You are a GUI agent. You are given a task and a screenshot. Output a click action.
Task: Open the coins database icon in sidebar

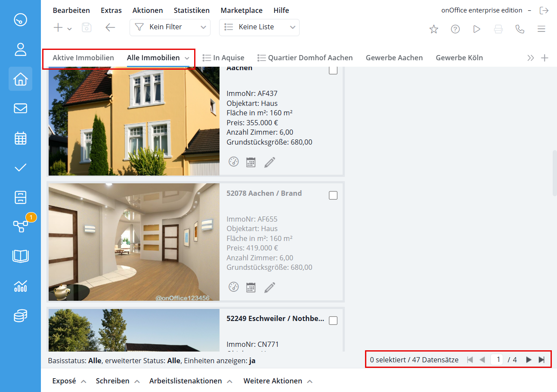20,316
